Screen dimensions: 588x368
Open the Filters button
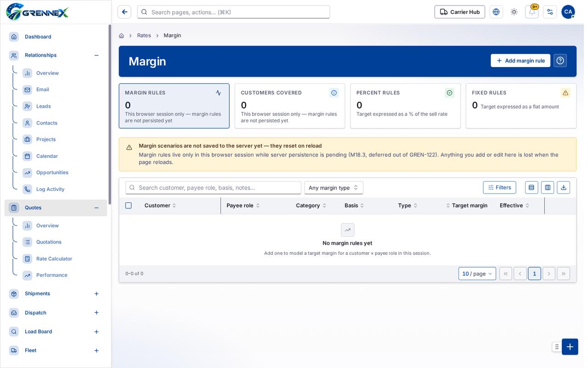coord(499,188)
